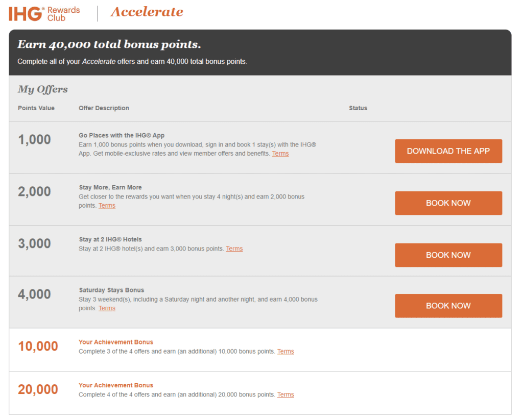Image resolution: width=523 pixels, height=420 pixels.
Task: Book Now for Stay at 2 IHG Hotels
Action: (448, 255)
